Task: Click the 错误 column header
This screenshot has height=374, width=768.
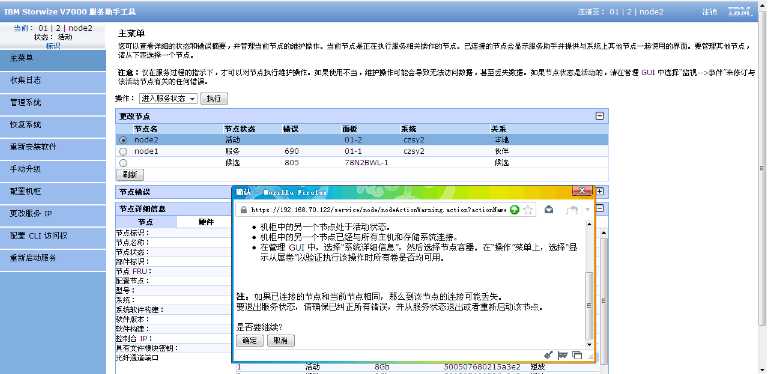Action: [291, 129]
